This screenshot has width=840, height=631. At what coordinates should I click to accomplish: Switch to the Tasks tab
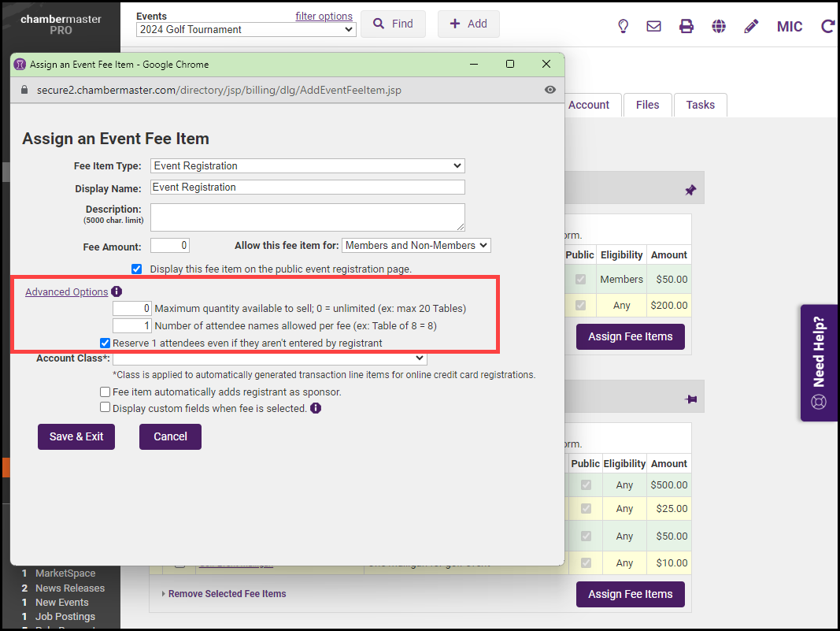coord(700,105)
